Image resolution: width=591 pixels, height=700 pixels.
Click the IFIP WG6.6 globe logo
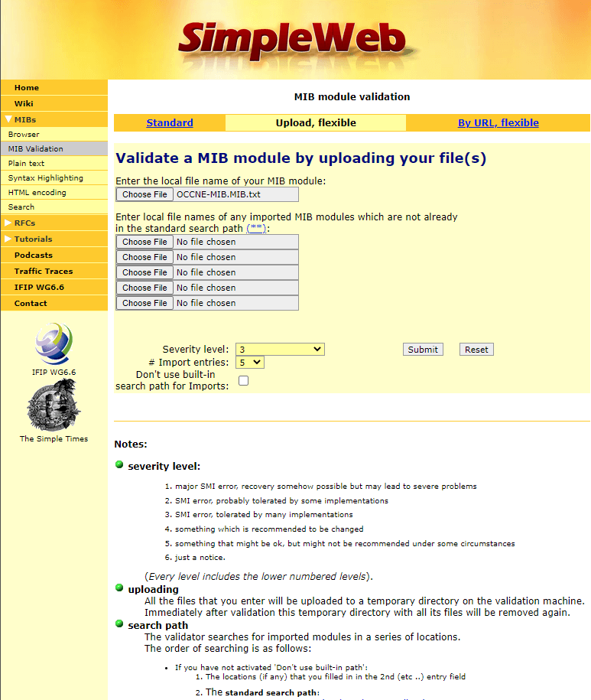point(54,343)
